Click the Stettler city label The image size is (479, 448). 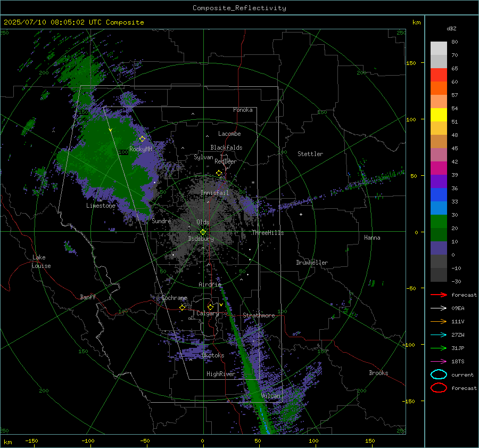pos(310,154)
